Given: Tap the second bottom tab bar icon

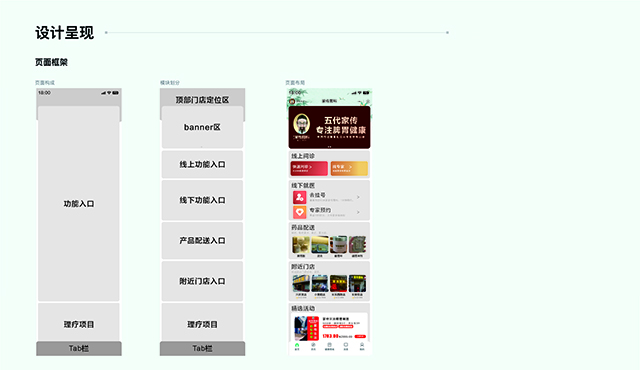Looking at the screenshot, I should 313,345.
